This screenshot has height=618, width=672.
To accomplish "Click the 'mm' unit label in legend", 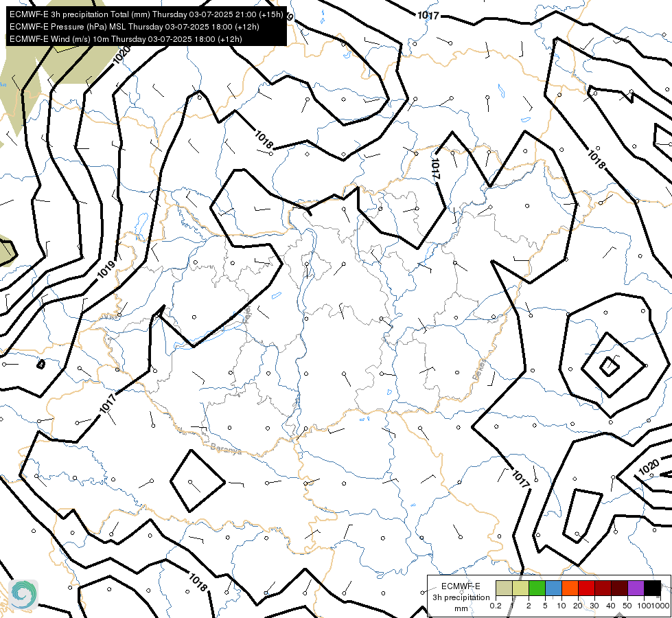I will 461,608.
